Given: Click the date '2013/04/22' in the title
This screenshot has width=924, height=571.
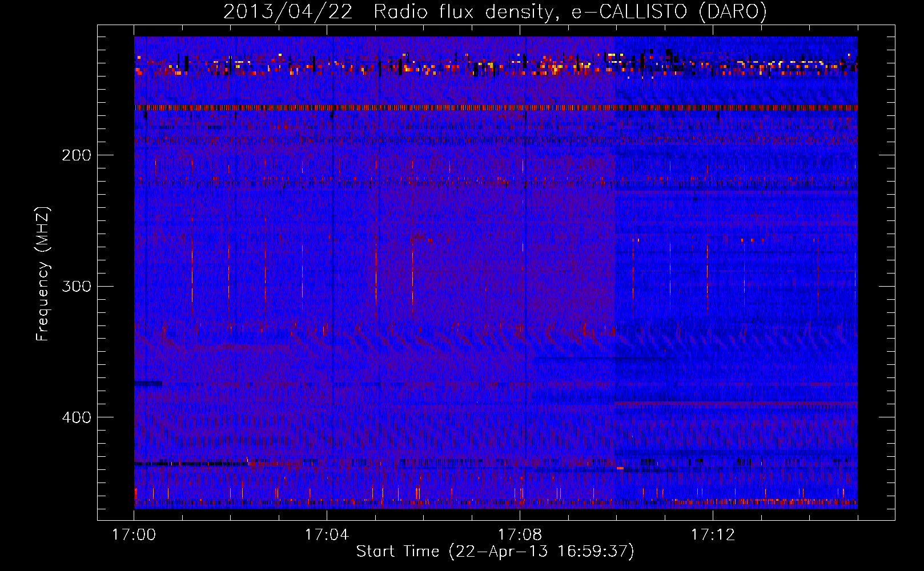Looking at the screenshot, I should [x=288, y=12].
